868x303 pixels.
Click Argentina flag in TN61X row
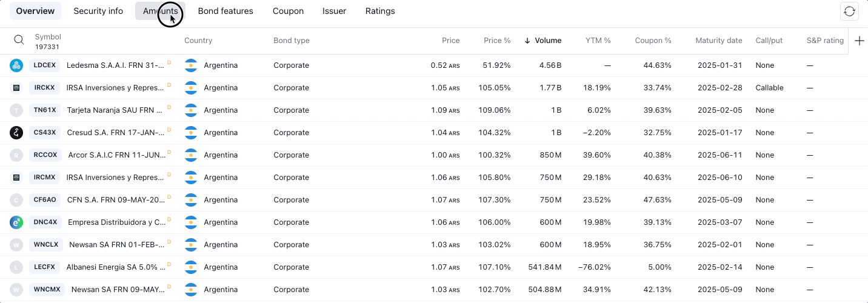point(191,110)
